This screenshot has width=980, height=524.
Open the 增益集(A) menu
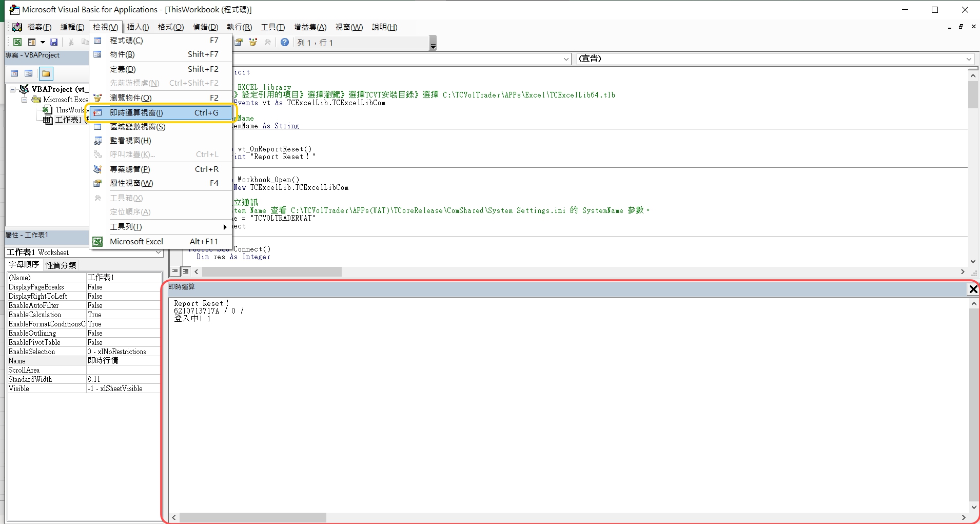coord(310,27)
